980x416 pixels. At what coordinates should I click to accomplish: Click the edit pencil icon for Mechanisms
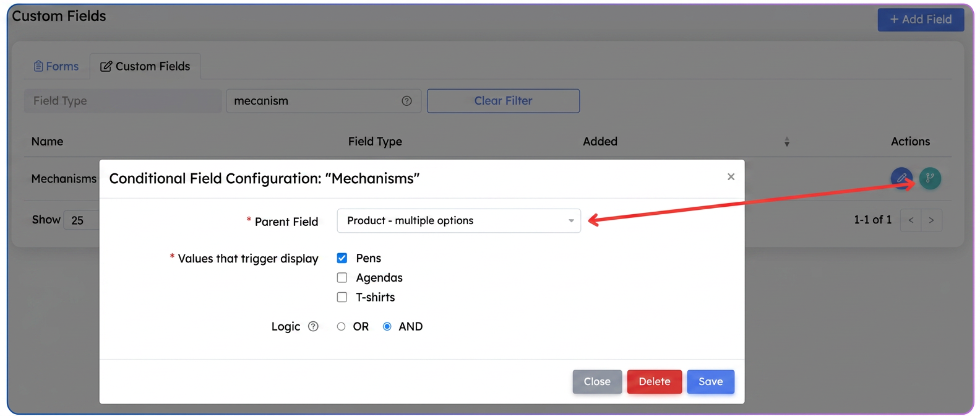pos(901,178)
